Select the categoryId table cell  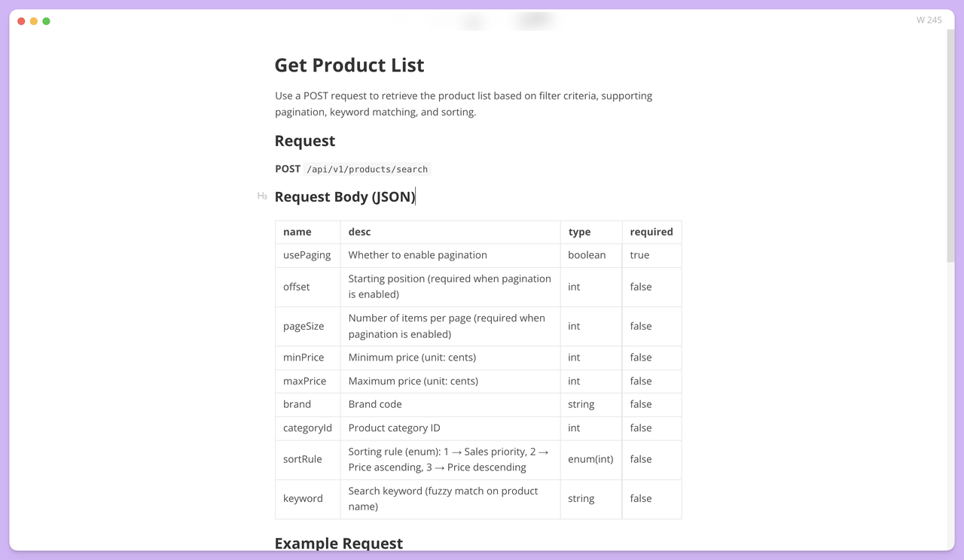(x=307, y=428)
